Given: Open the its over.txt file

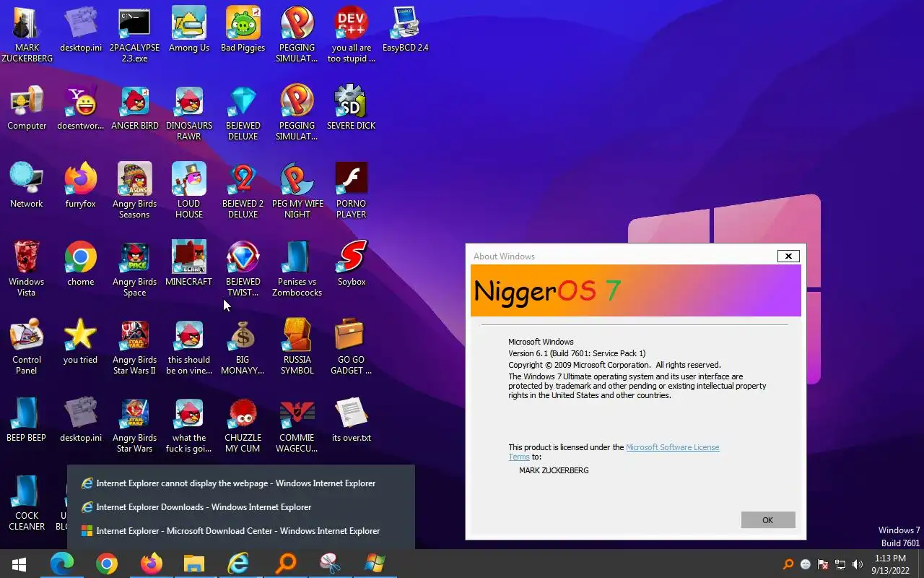Looking at the screenshot, I should (352, 419).
